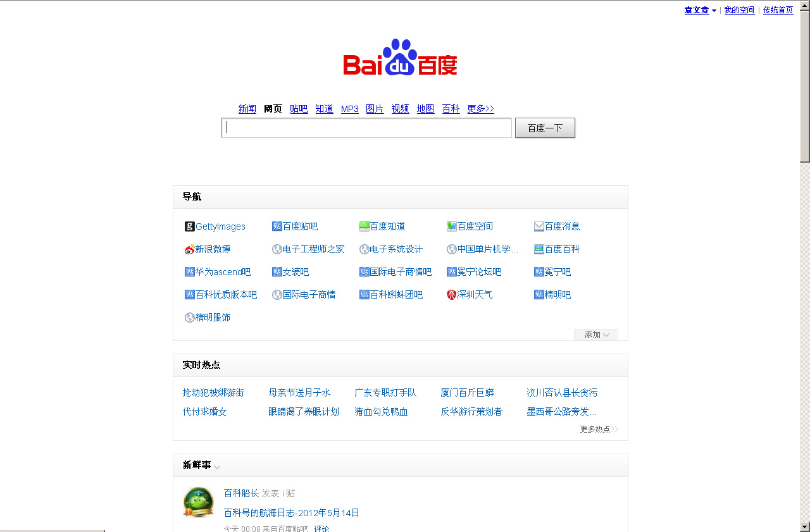The height and width of the screenshot is (532, 810).
Task: Click the Tieba icon beside 百度贴吧
Action: [277, 226]
